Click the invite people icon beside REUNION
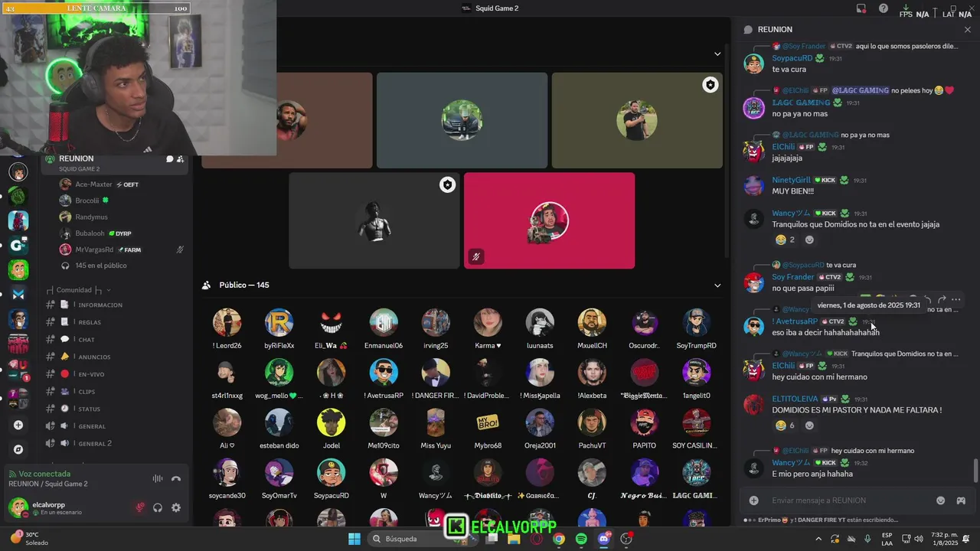980x551 pixels. [x=180, y=159]
